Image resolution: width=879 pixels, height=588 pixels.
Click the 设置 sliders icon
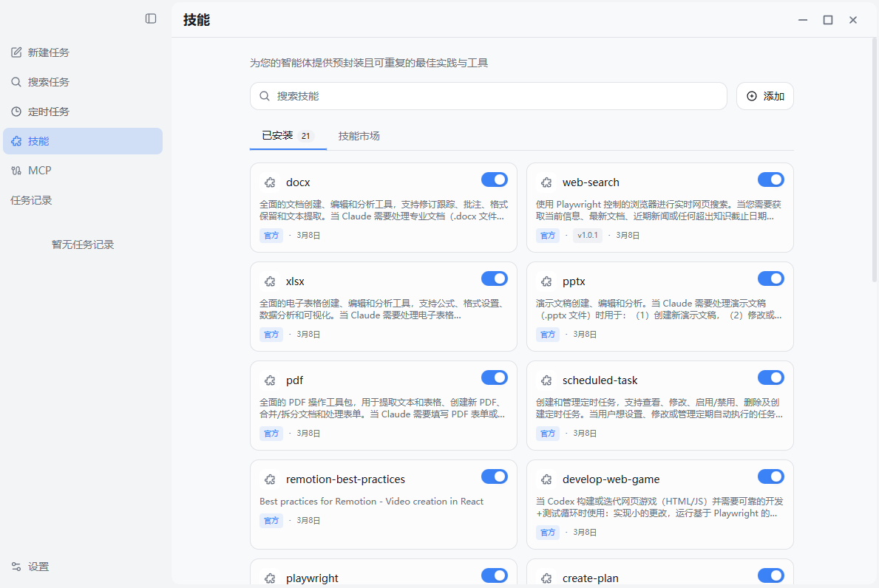pyautogui.click(x=16, y=567)
